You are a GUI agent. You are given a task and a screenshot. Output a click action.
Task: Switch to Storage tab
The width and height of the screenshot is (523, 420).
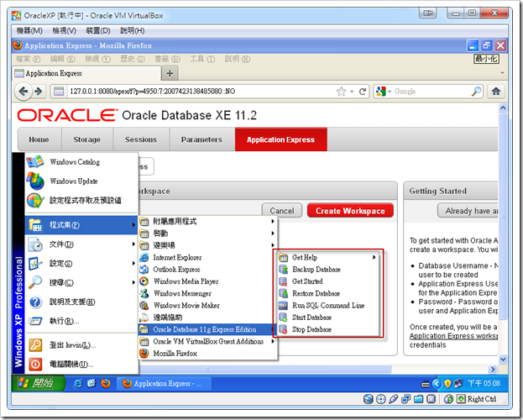[x=87, y=139]
